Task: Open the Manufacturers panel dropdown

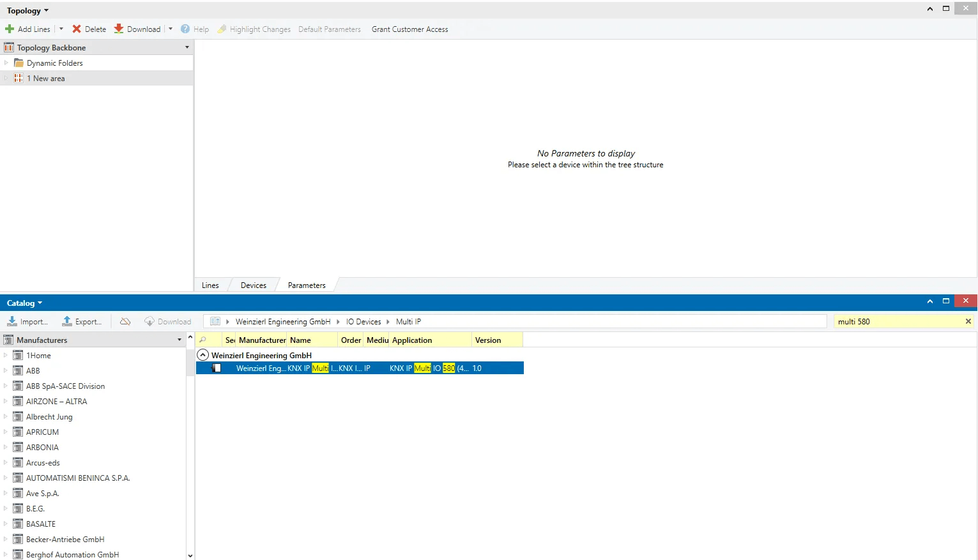Action: 180,340
